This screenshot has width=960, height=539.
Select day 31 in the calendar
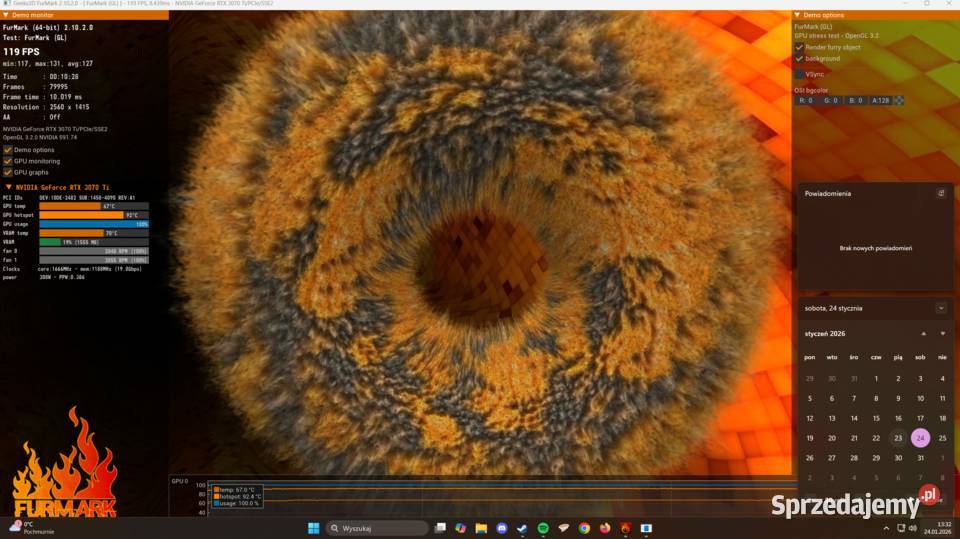click(920, 458)
